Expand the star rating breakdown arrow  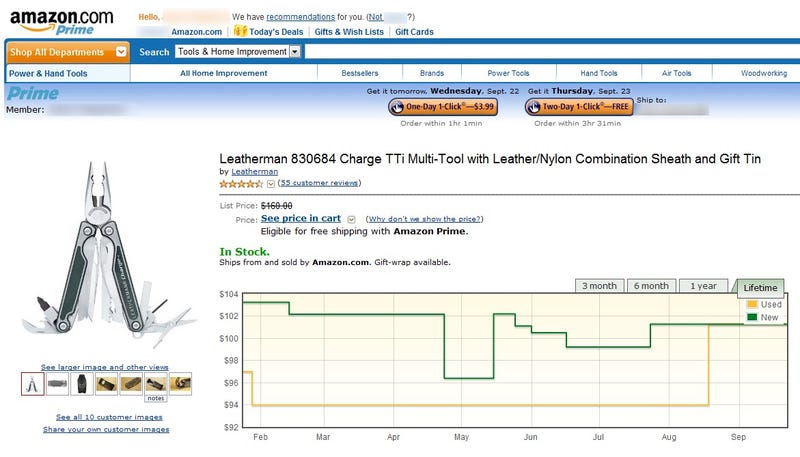(271, 184)
